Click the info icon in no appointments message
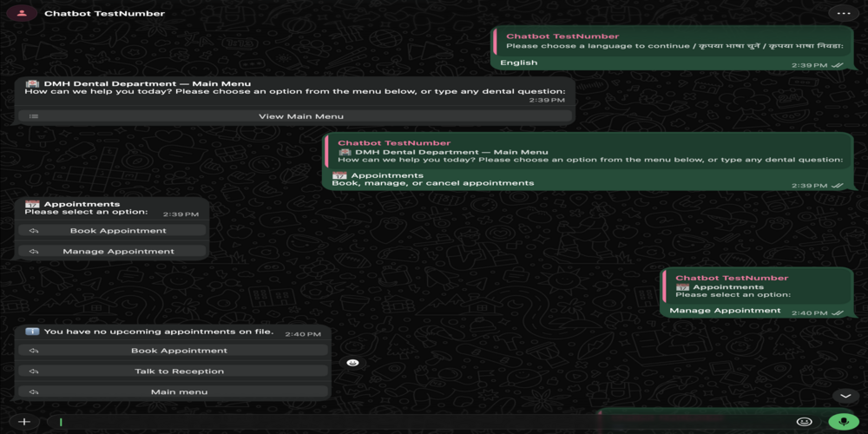868x434 pixels. 32,332
